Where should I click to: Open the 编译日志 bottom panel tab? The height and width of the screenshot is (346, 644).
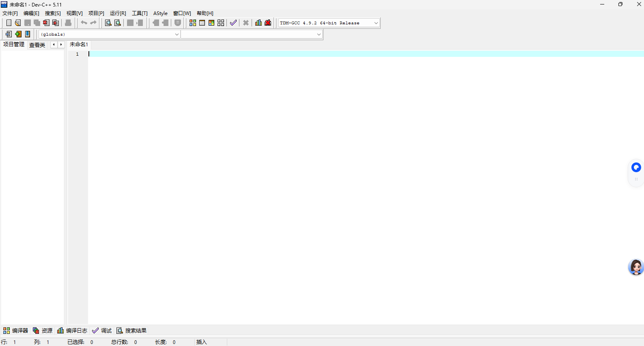(x=72, y=331)
